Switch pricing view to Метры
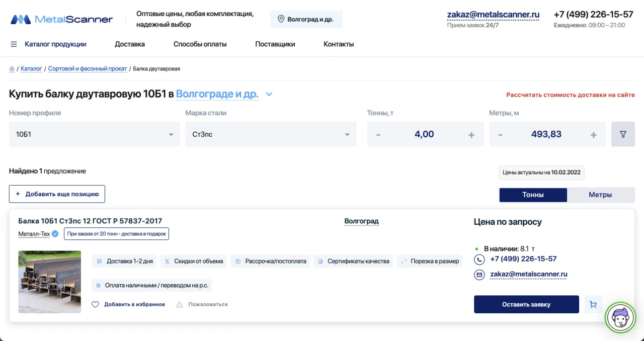The width and height of the screenshot is (644, 341). (601, 195)
